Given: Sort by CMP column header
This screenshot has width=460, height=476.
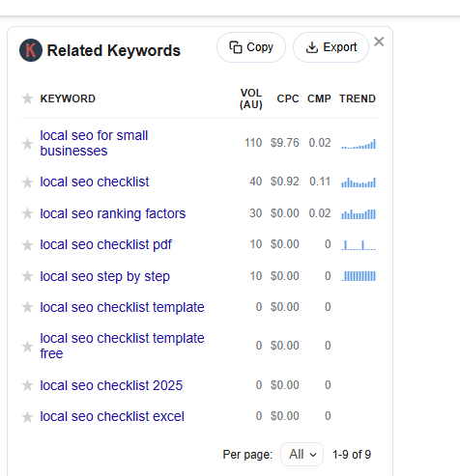Looking at the screenshot, I should pos(319,98).
